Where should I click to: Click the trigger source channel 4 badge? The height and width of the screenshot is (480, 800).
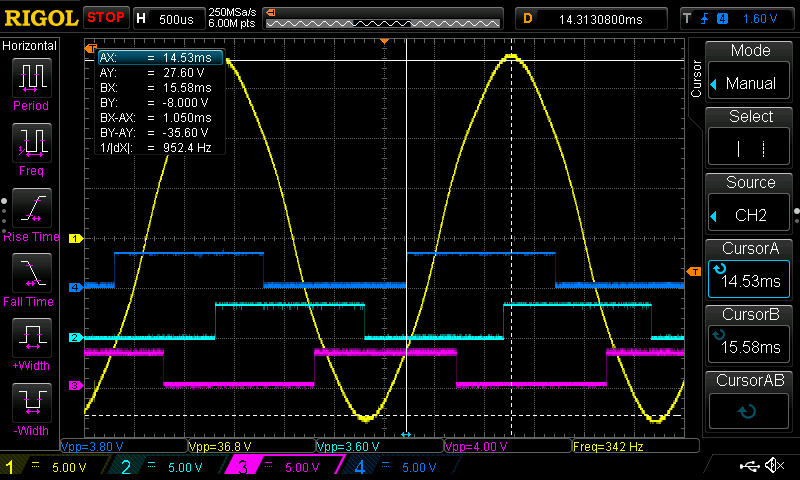coord(722,19)
